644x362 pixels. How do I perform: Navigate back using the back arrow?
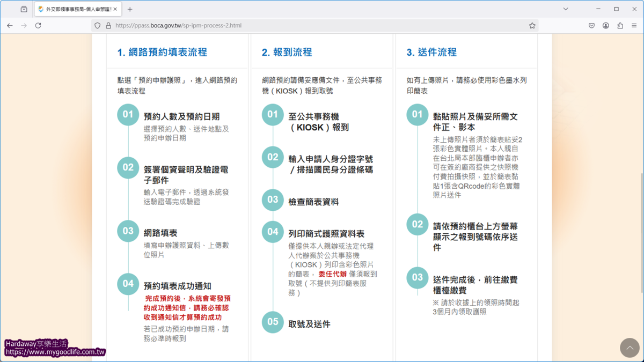click(x=10, y=25)
